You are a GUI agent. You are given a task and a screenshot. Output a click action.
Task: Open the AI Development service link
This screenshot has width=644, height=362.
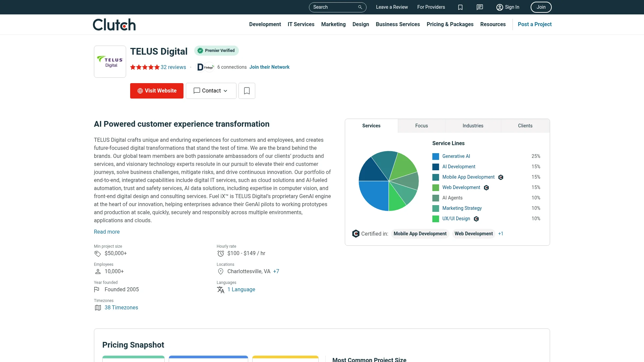point(459,167)
